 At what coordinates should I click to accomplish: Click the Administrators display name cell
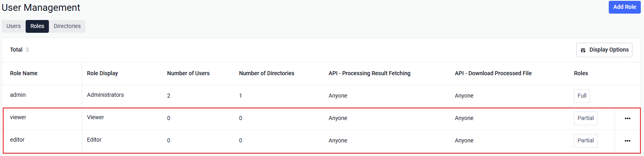point(105,95)
